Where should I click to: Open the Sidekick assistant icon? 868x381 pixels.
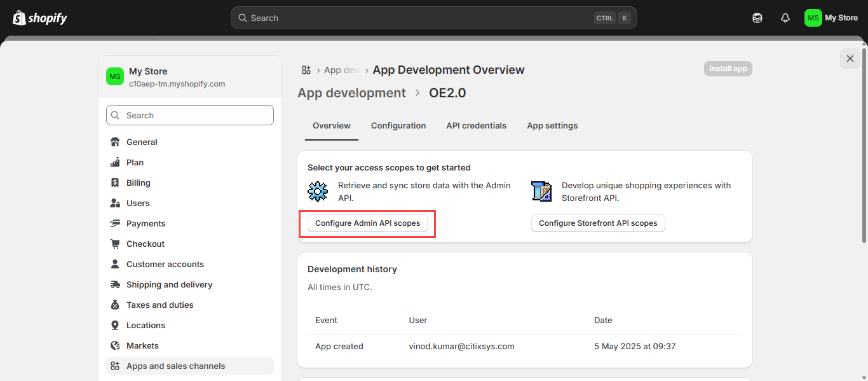tap(757, 18)
